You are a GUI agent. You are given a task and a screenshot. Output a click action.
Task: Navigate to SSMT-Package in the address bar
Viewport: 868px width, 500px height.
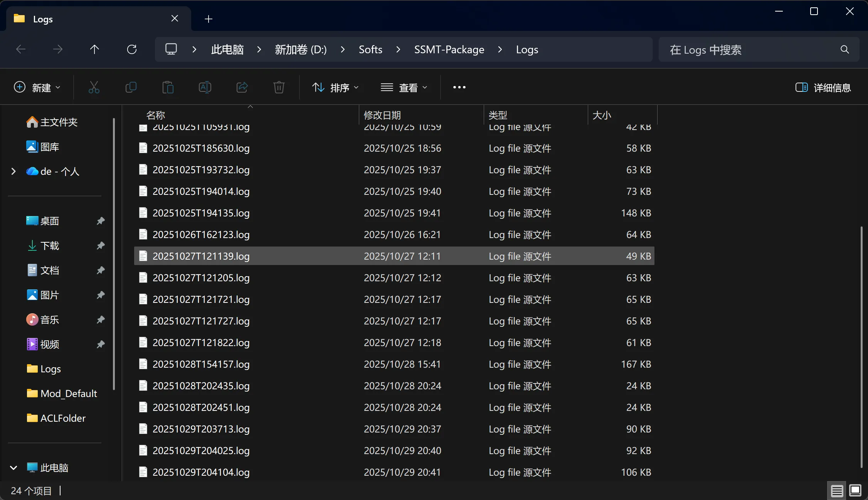click(x=449, y=49)
